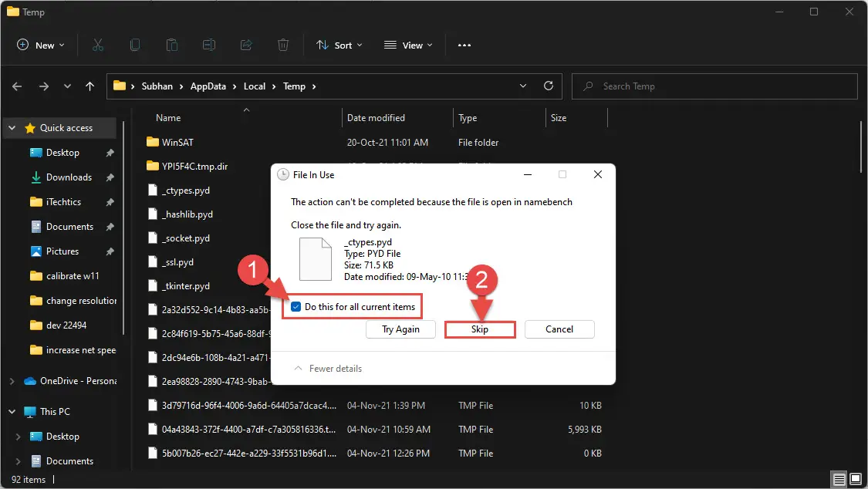The image size is (868, 489).
Task: Select iTechtics in Quick access
Action: pos(64,202)
